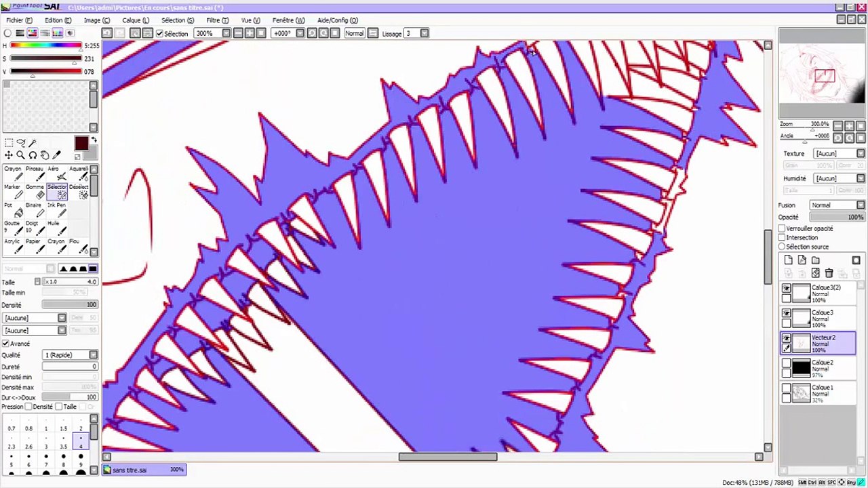Choose the Sélection pen tool

57,191
